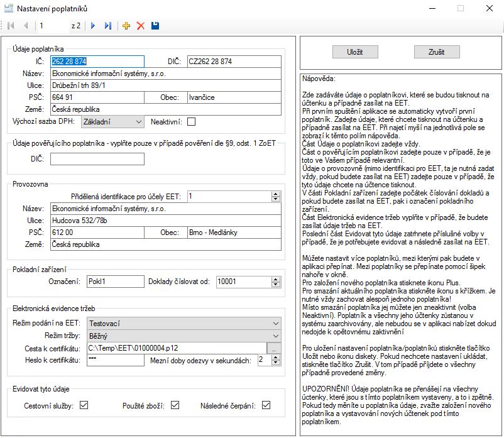Click the Nápověda help text panel

tap(401, 255)
